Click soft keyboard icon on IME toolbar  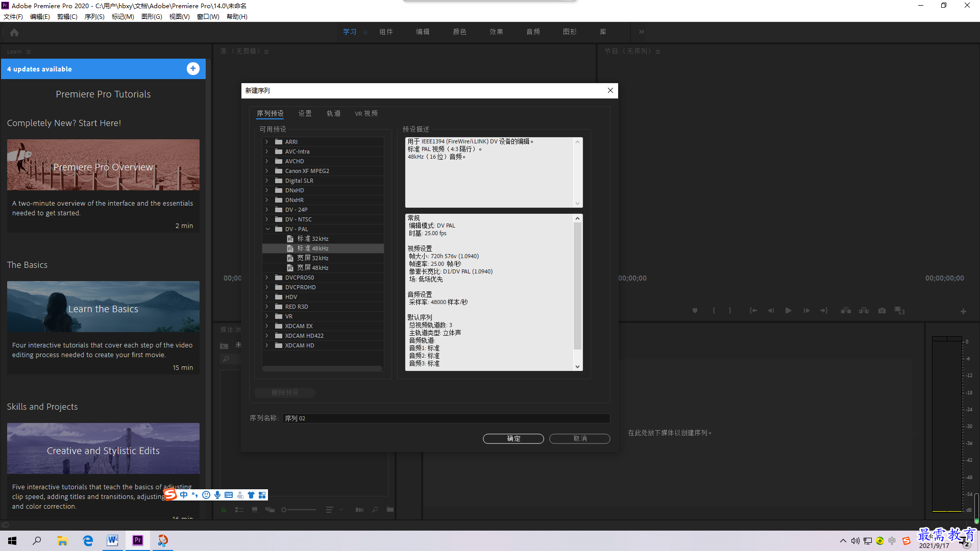coord(229,495)
